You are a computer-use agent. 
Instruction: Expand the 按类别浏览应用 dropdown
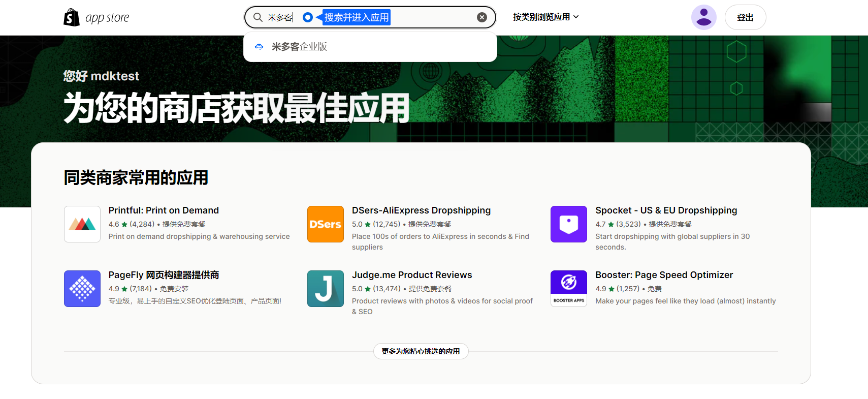545,17
